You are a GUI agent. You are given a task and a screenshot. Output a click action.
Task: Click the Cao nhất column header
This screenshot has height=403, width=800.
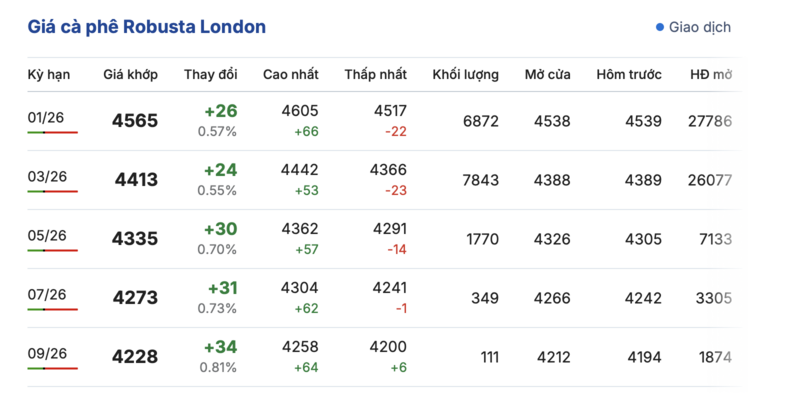click(291, 75)
